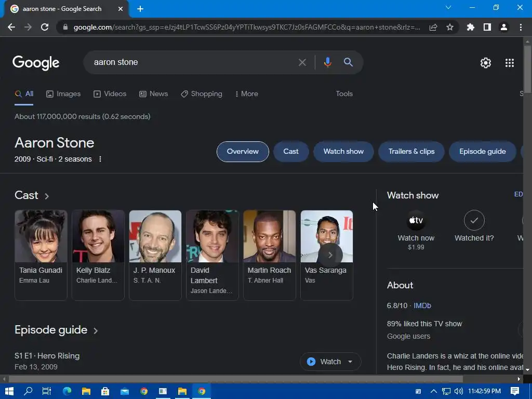Screen dimensions: 532x399
Task: Click the scroll right arrow at bottom
Action: tap(519, 379)
